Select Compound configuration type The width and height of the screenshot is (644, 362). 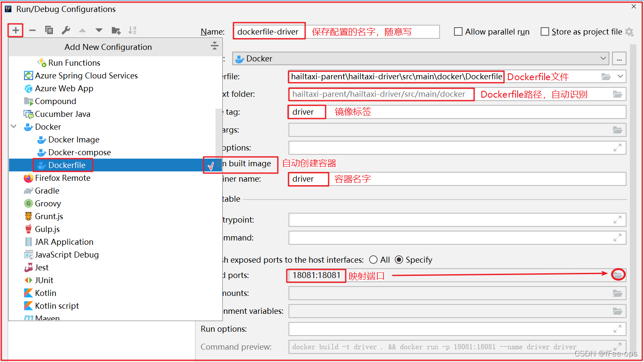tap(55, 101)
